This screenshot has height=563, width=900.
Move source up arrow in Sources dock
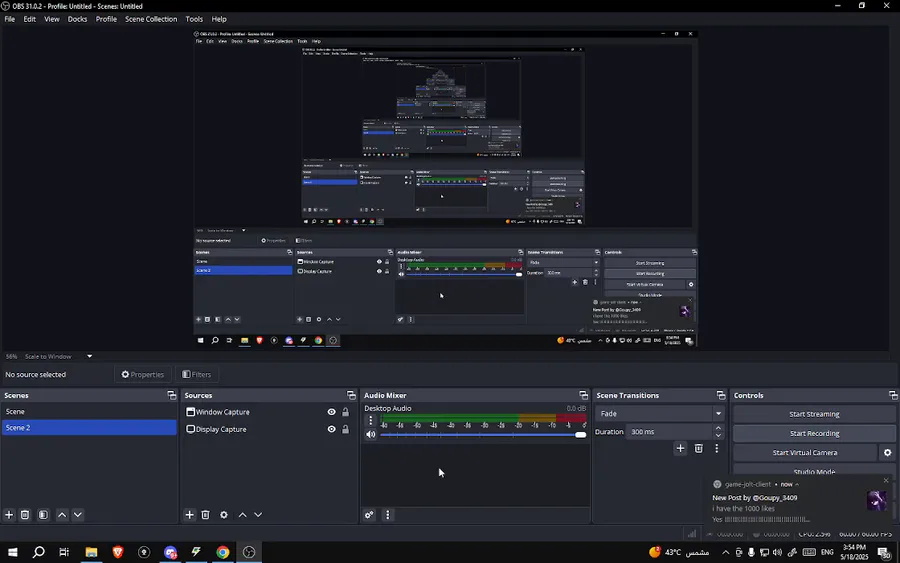242,515
